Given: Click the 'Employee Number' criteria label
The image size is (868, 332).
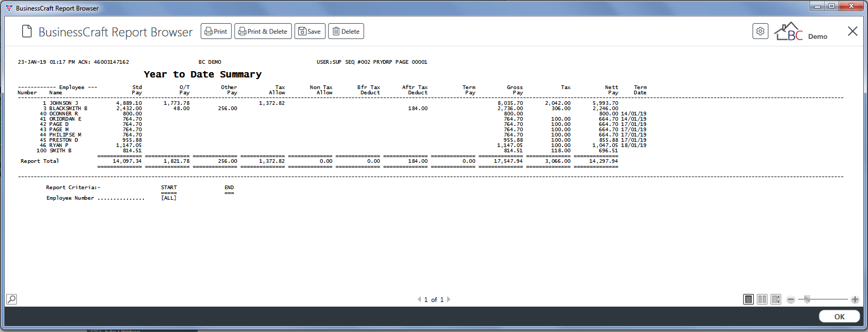Looking at the screenshot, I should click(70, 198).
